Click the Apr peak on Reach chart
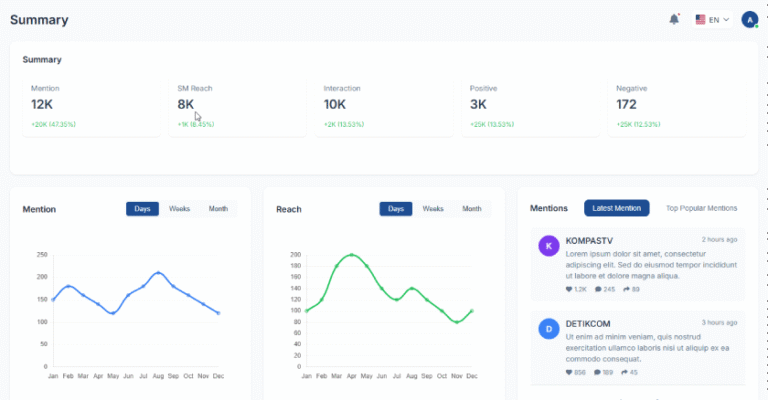 tap(351, 255)
